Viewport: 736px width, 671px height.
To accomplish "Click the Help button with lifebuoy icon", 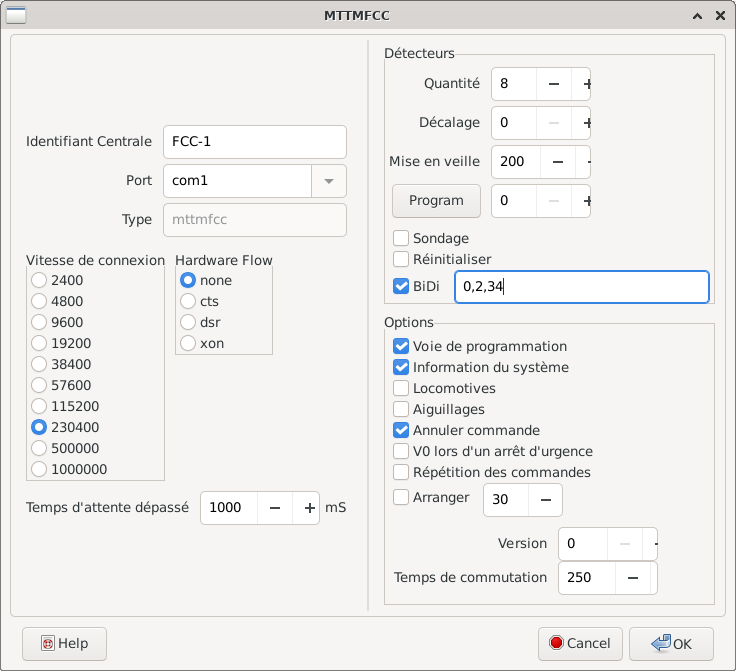I will 64,643.
